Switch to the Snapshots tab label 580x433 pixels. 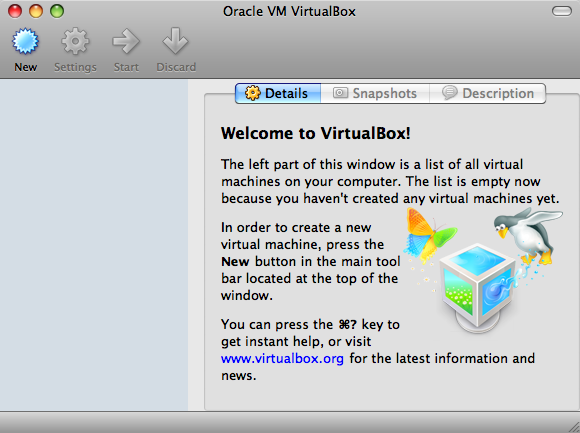[385, 93]
